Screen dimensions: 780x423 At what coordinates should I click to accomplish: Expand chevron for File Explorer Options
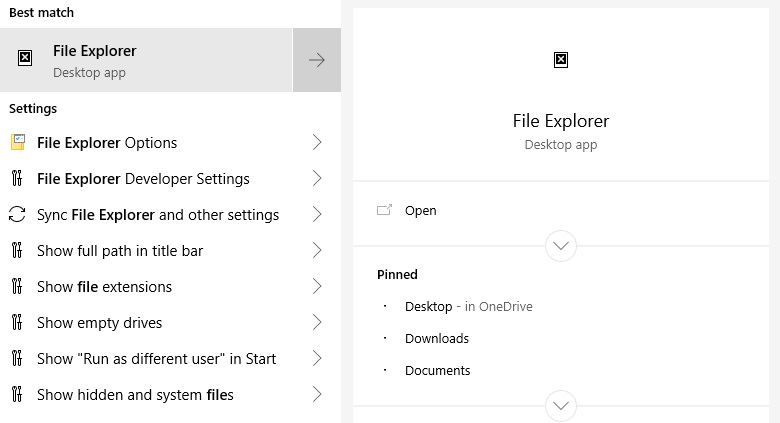(x=317, y=142)
